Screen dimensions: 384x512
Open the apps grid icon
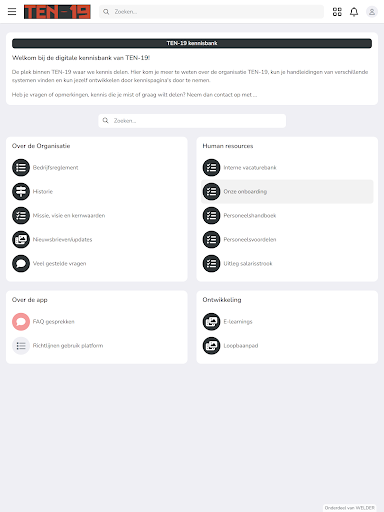point(337,12)
